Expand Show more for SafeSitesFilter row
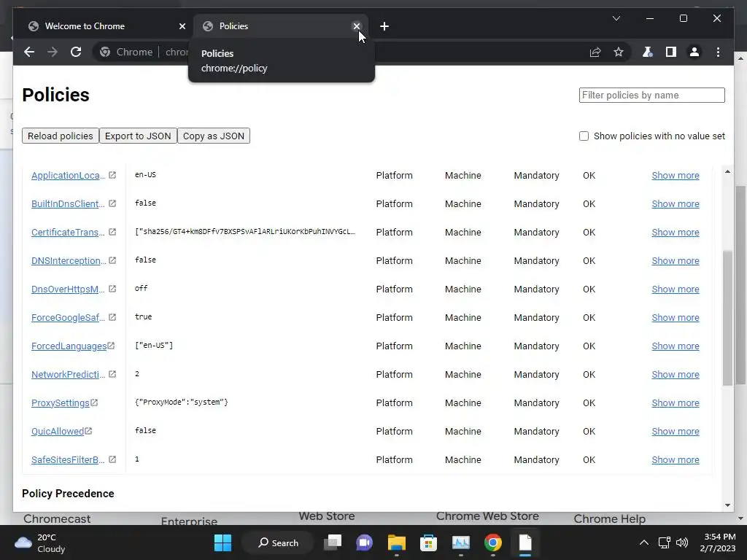The height and width of the screenshot is (560, 747). click(675, 460)
